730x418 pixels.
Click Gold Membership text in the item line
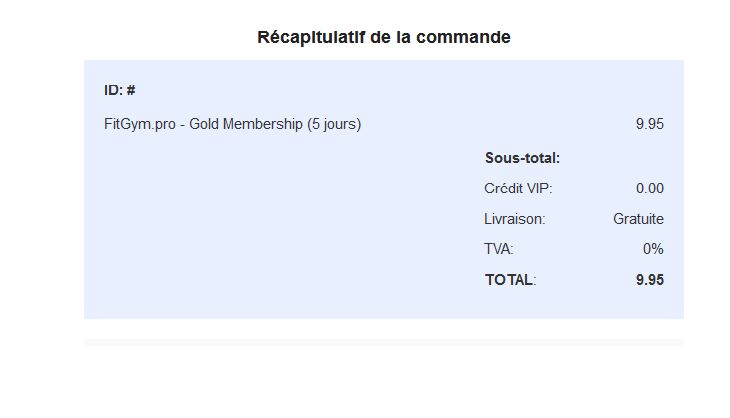(246, 124)
